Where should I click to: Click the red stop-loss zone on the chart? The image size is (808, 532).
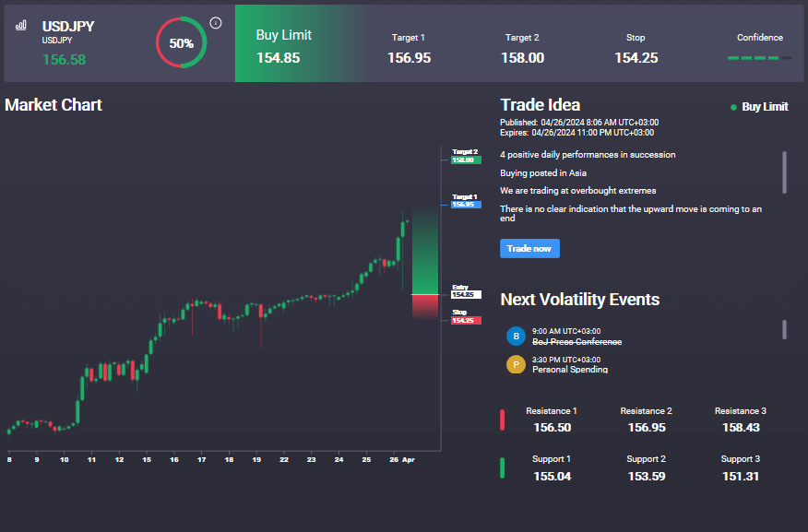pos(425,307)
